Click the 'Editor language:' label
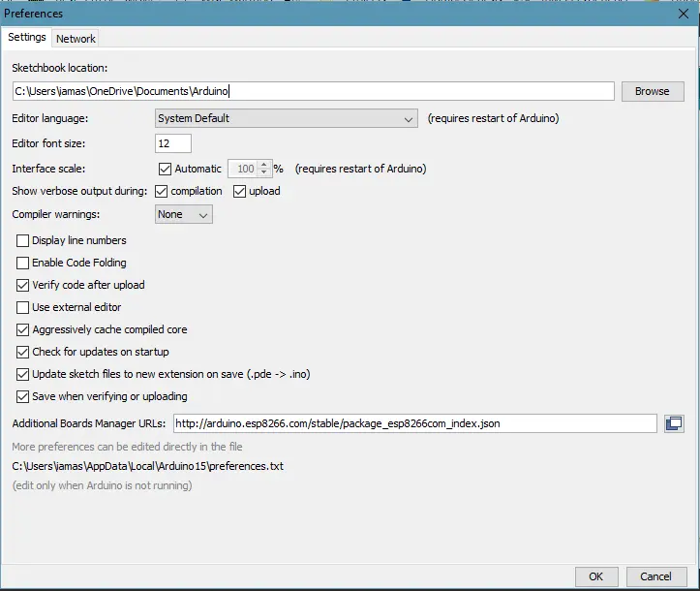 [50, 118]
